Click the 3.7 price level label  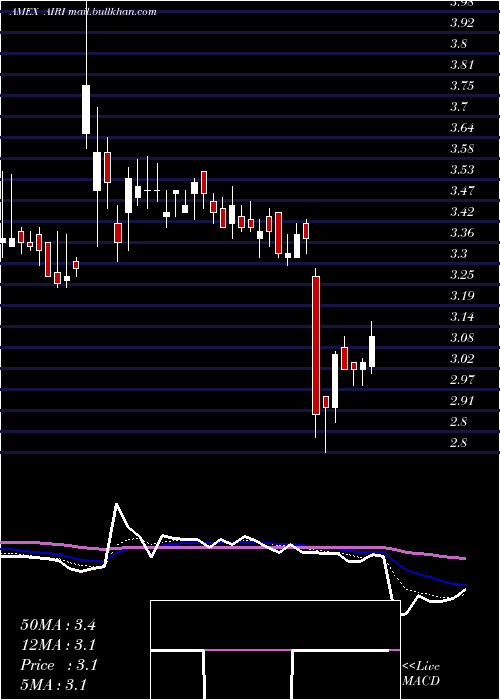[459, 107]
